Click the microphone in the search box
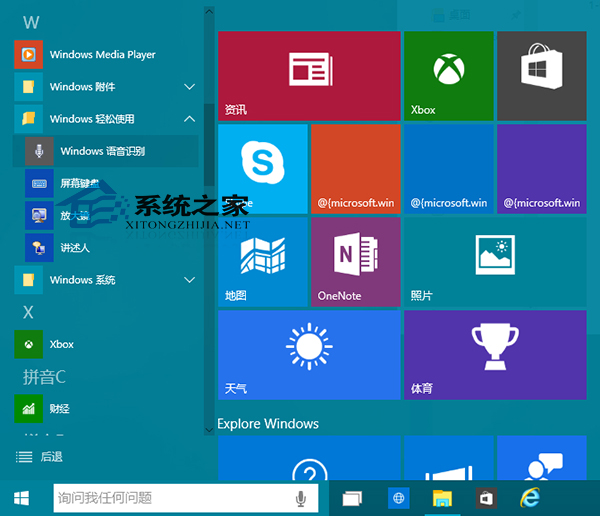Image resolution: width=600 pixels, height=516 pixels. [x=301, y=498]
